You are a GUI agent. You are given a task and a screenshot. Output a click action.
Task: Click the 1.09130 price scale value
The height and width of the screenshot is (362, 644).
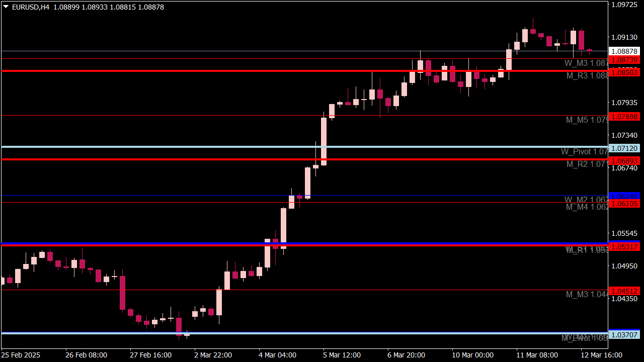[x=624, y=37]
